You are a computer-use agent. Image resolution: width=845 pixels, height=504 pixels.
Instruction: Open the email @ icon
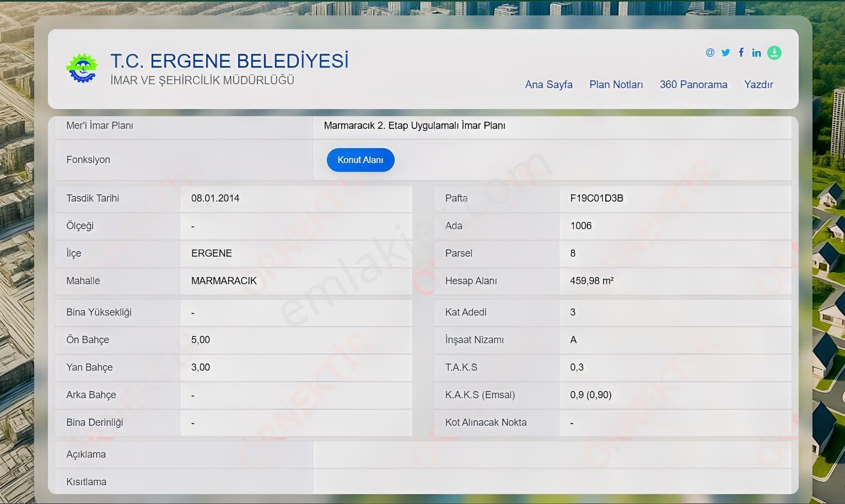pos(710,52)
